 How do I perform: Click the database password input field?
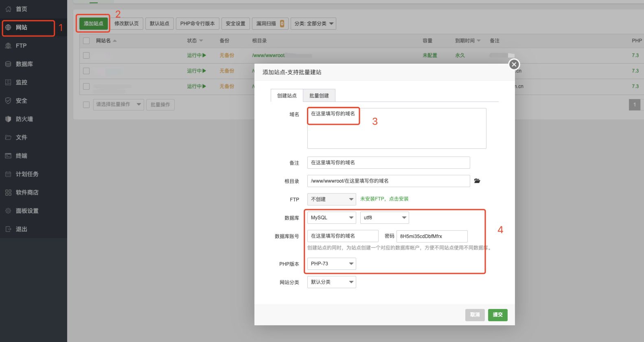click(x=432, y=236)
